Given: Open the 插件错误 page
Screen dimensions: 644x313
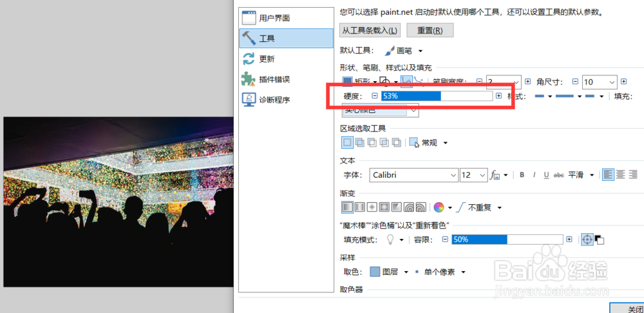Looking at the screenshot, I should (286, 79).
